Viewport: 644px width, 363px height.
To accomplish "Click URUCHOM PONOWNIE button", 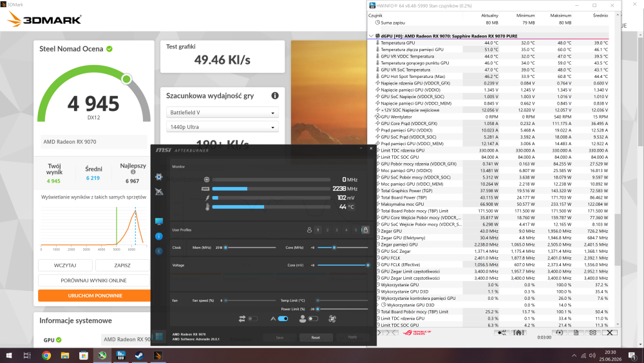I will click(95, 295).
